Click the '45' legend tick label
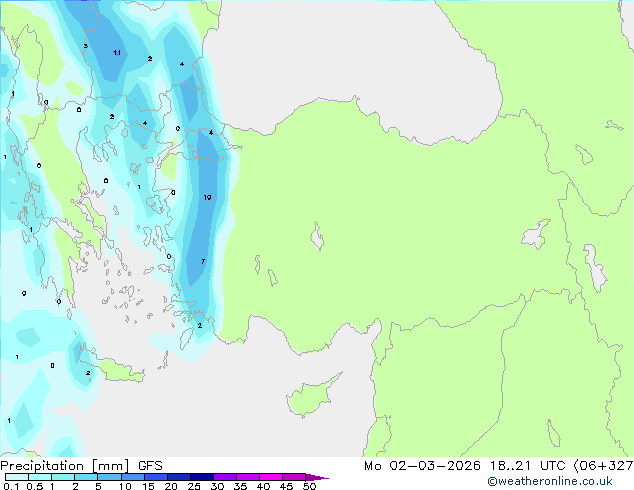 click(286, 486)
